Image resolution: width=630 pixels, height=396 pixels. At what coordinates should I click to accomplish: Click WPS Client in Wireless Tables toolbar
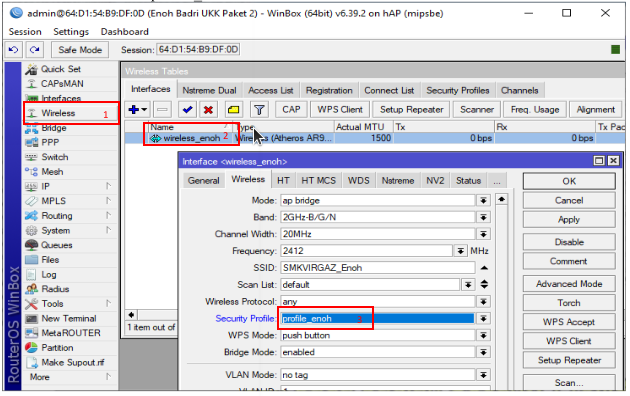[x=340, y=110]
